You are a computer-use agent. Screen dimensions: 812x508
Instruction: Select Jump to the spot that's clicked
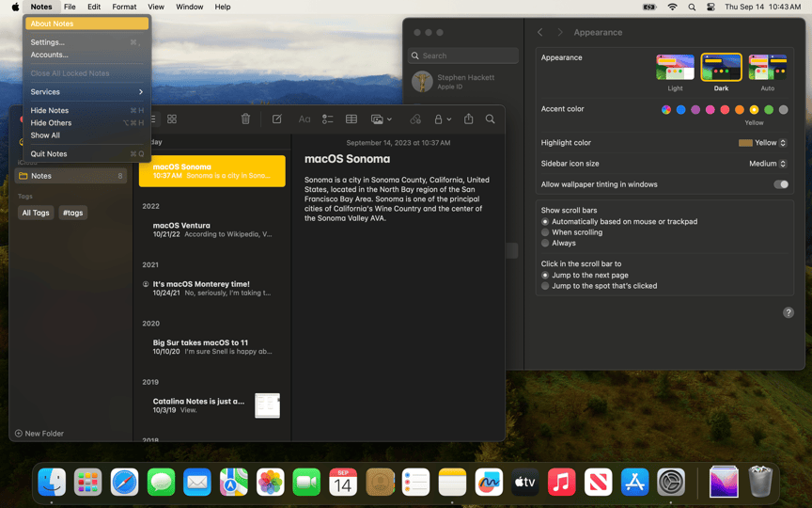(x=545, y=286)
